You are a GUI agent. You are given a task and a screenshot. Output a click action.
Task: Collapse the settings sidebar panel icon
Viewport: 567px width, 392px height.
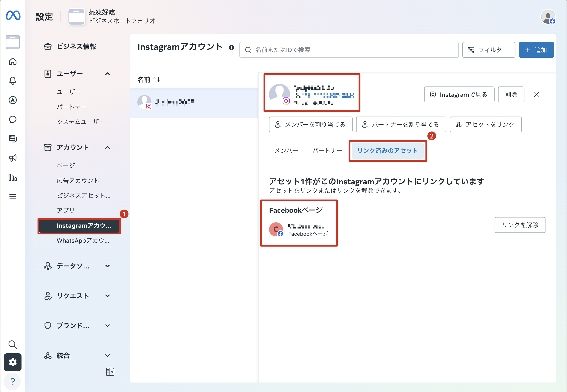pos(110,372)
